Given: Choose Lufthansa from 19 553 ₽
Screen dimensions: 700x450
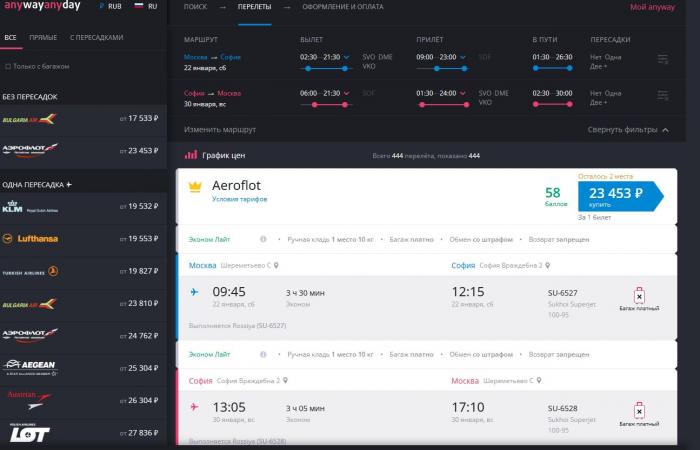Looking at the screenshot, I should [x=83, y=239].
